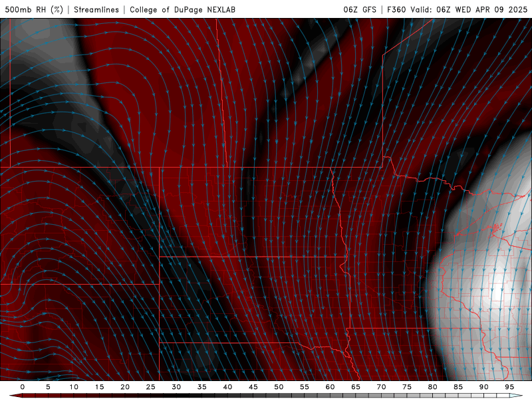
Task: Click the colorbar scale label "45"
Action: [253, 387]
